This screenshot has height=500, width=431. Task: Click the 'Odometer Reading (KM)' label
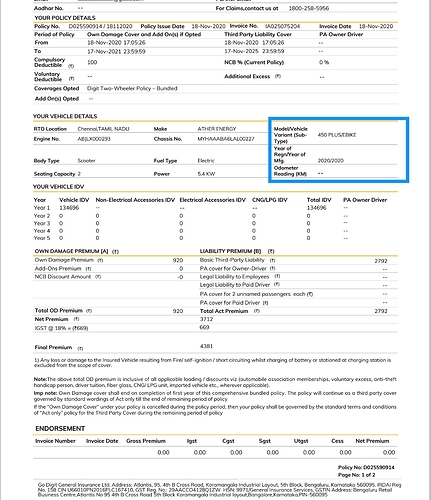(290, 171)
